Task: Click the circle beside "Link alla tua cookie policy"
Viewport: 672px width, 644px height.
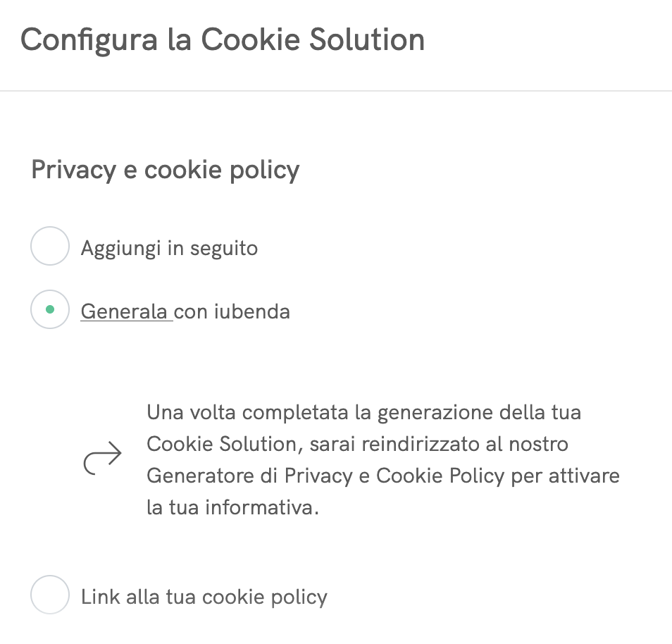Action: click(49, 595)
